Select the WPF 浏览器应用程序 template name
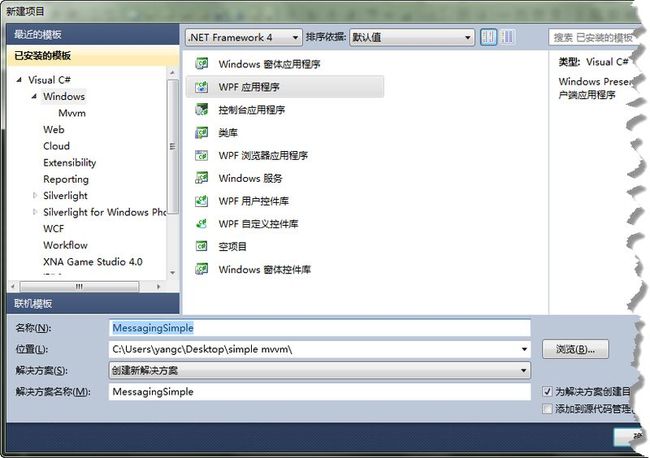The image size is (650, 458). (x=263, y=155)
